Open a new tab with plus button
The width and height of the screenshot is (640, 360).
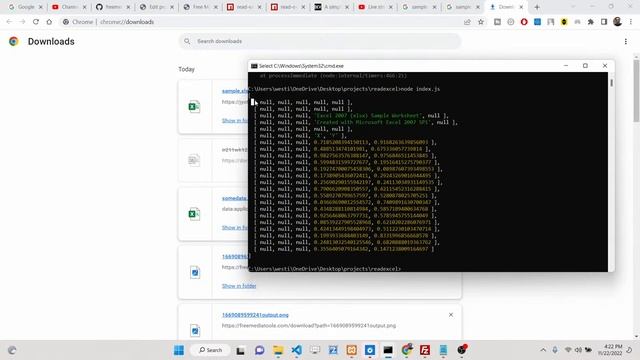[x=537, y=7]
